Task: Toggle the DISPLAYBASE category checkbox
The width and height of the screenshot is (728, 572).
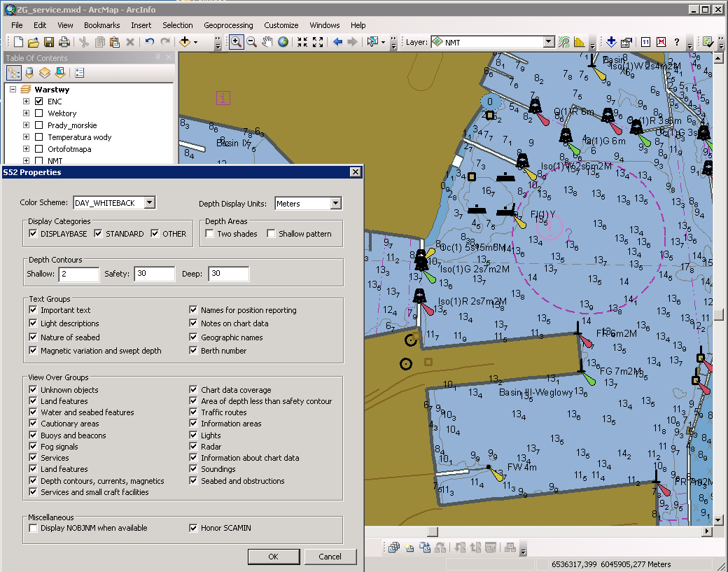Action: (33, 234)
